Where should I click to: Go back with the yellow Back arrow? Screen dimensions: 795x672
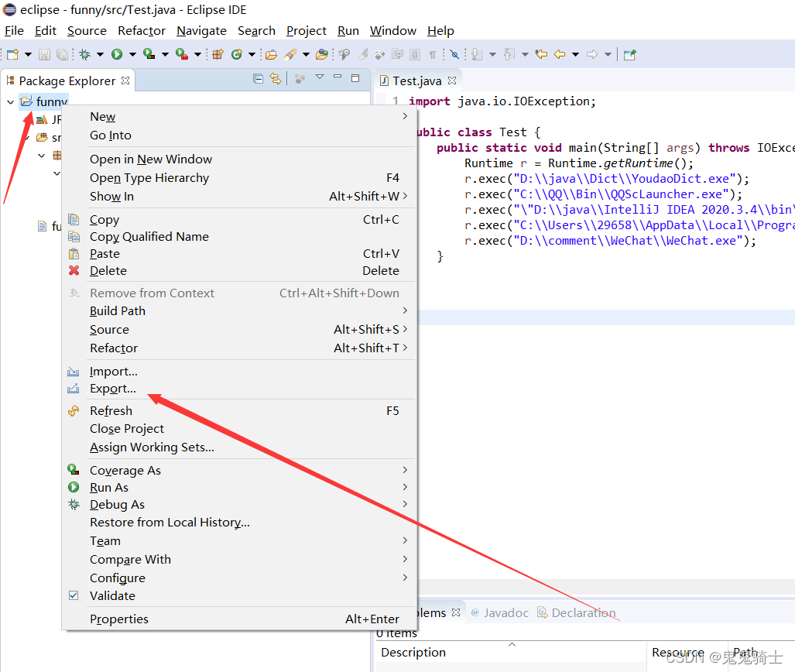(x=560, y=54)
